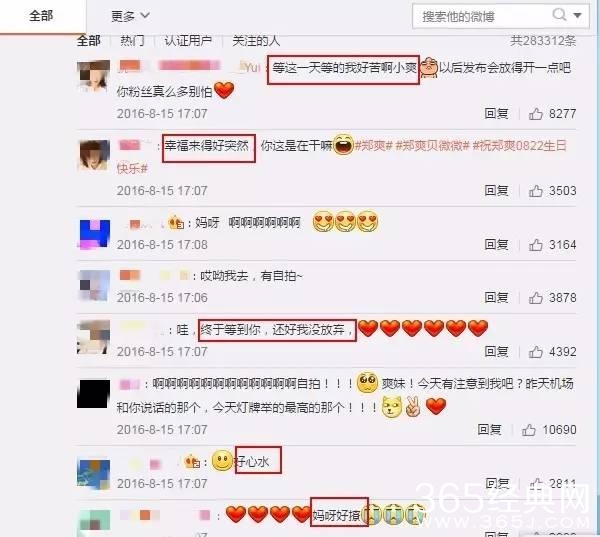This screenshot has height=537, width=600.
Task: Reply to the 8277-like comment
Action: tap(497, 114)
